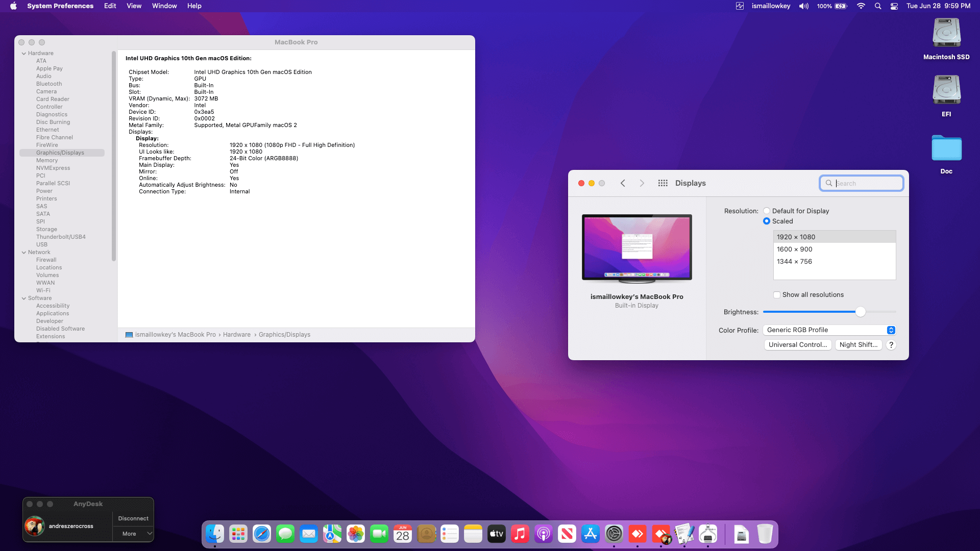Show all preferences grid icon
980x551 pixels.
pyautogui.click(x=663, y=183)
